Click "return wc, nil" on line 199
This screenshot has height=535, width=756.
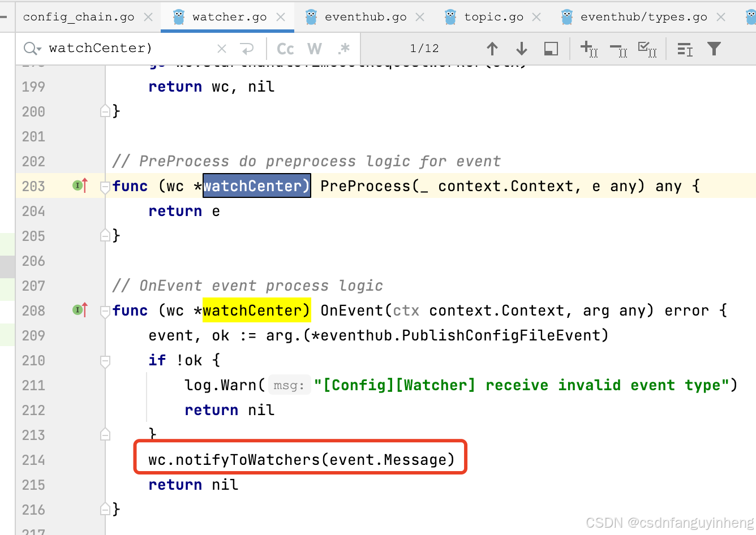coord(212,87)
